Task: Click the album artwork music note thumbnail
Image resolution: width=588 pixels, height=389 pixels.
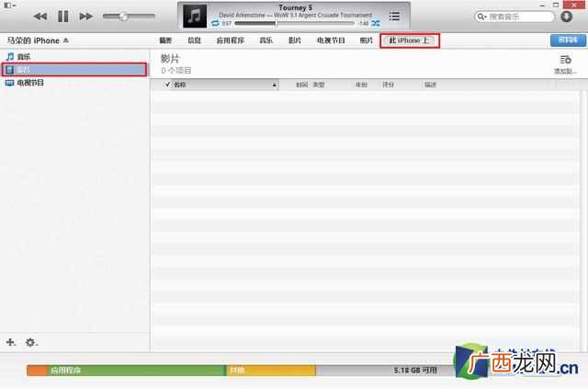Action: 194,17
